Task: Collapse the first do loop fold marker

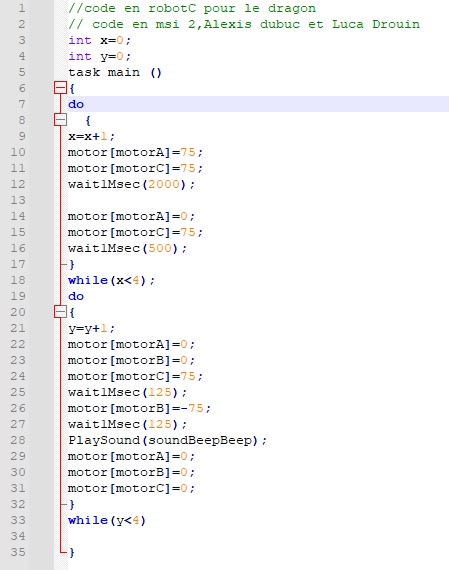Action: 60,120
